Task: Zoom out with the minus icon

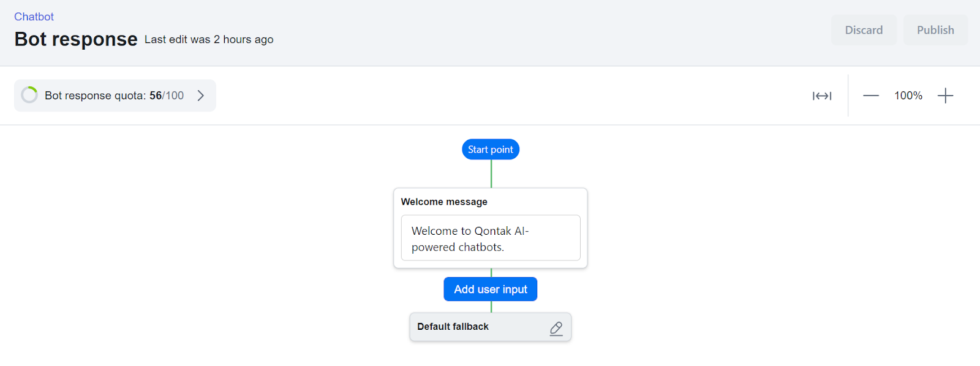Action: click(870, 96)
